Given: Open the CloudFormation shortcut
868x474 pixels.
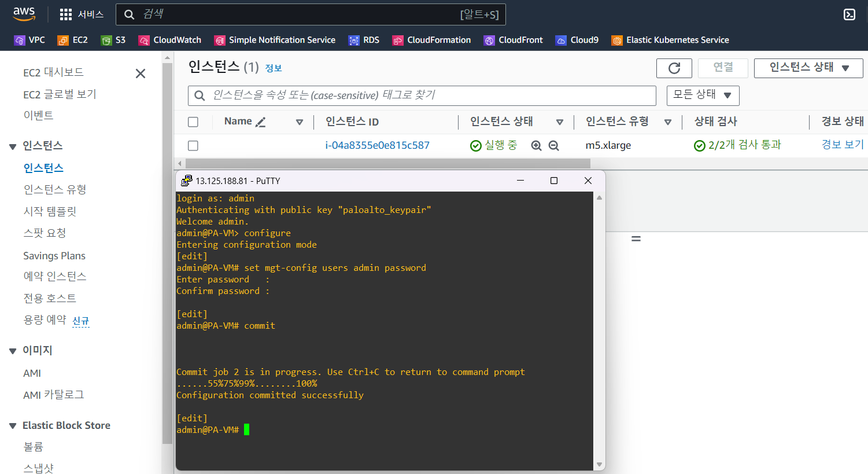Looking at the screenshot, I should click(431, 40).
